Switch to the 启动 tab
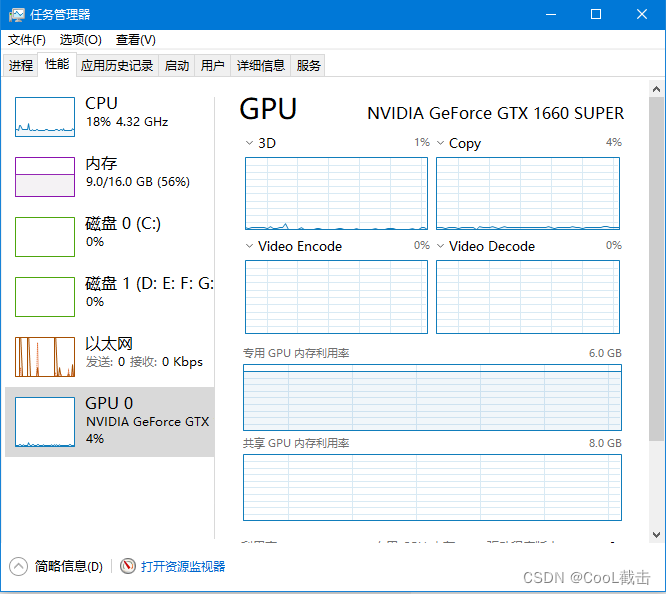This screenshot has width=666, height=594. 177,65
